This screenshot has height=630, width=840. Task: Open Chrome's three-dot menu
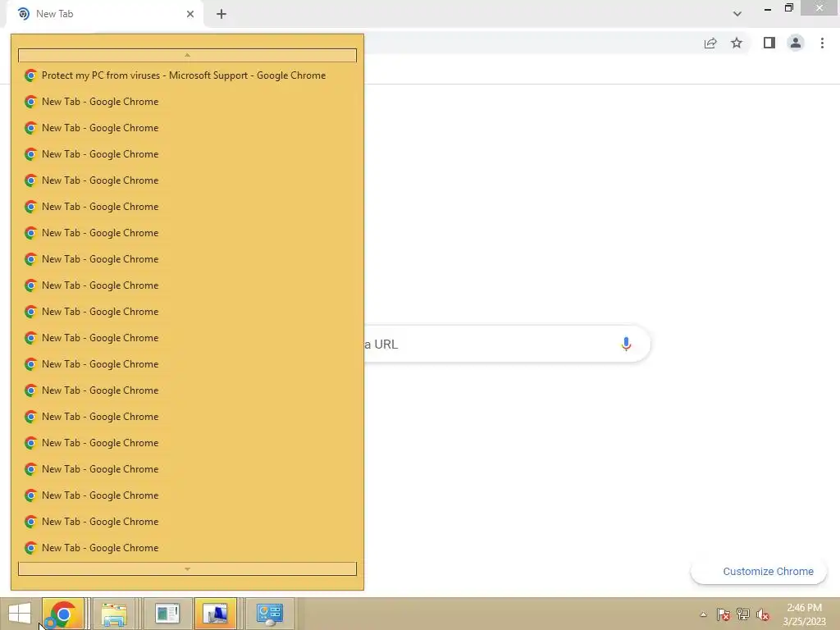pyautogui.click(x=822, y=43)
